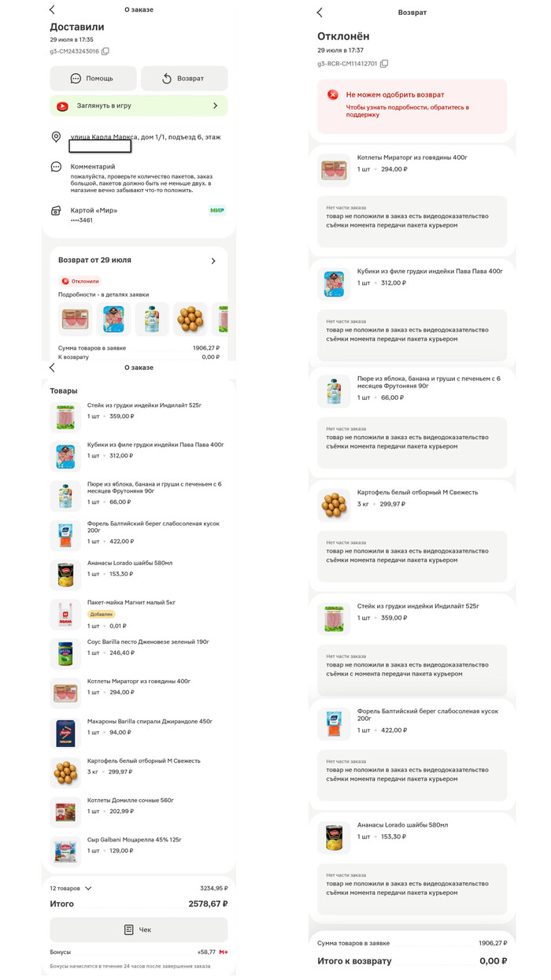Tap the location pin icon by the address
Image resolution: width=551 pixels, height=980 pixels.
click(x=56, y=137)
